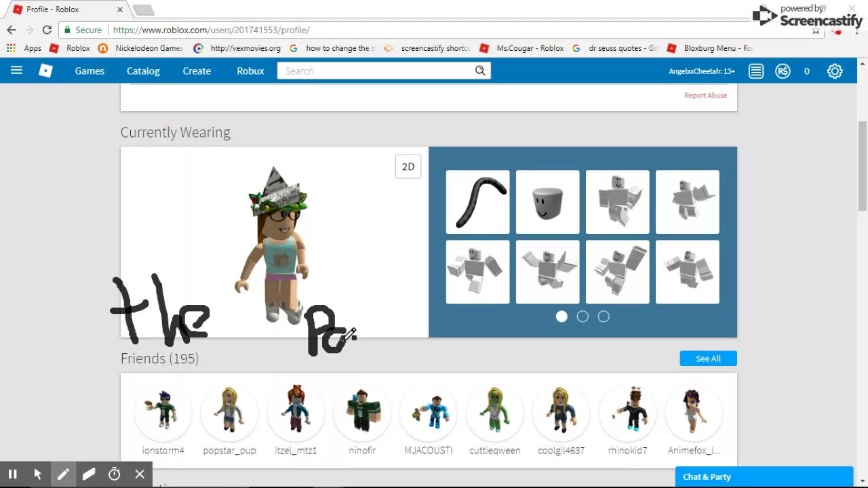The width and height of the screenshot is (868, 488).
Task: Close the Screencastify drawing toolbar
Action: click(140, 474)
